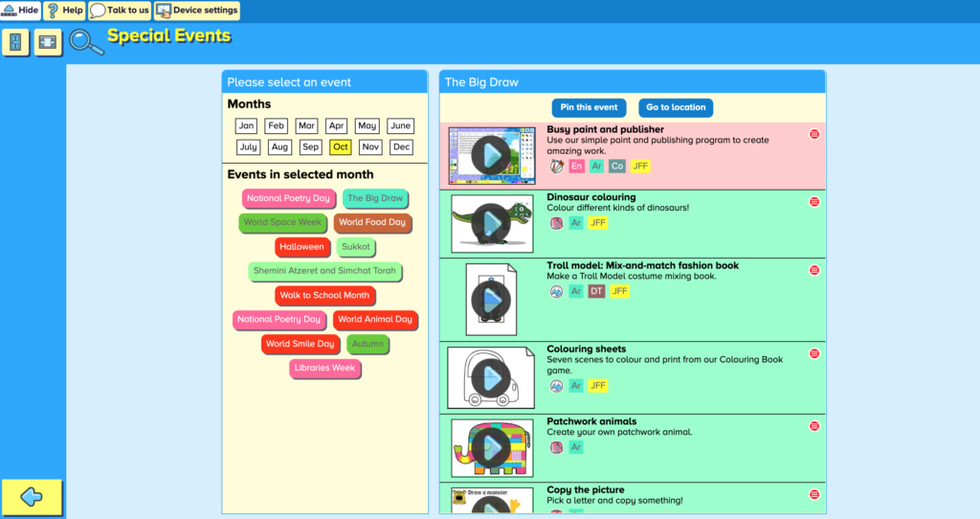Remove Busy paint and publisher item
This screenshot has height=519, width=980.
tap(814, 134)
